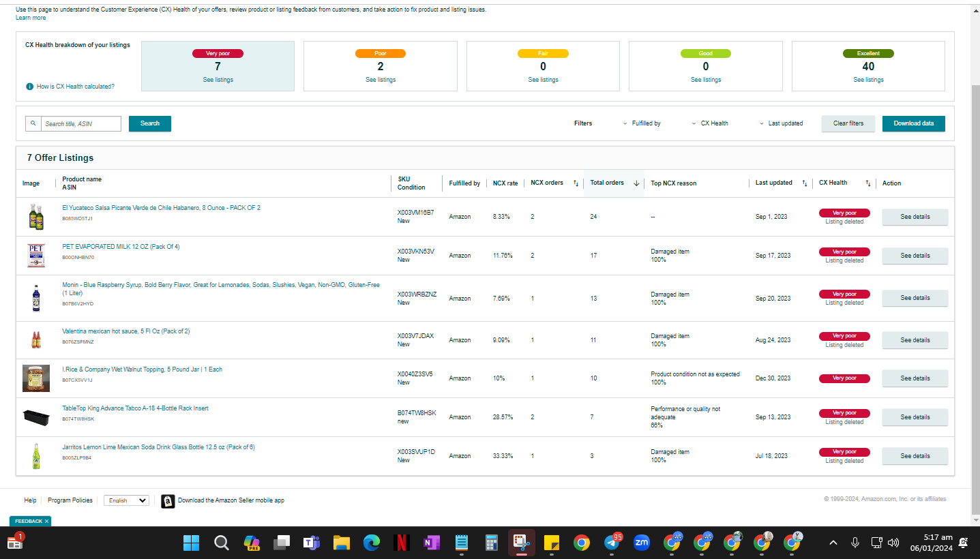The width and height of the screenshot is (980, 559).
Task: Open Netflix from the taskbar
Action: [402, 543]
